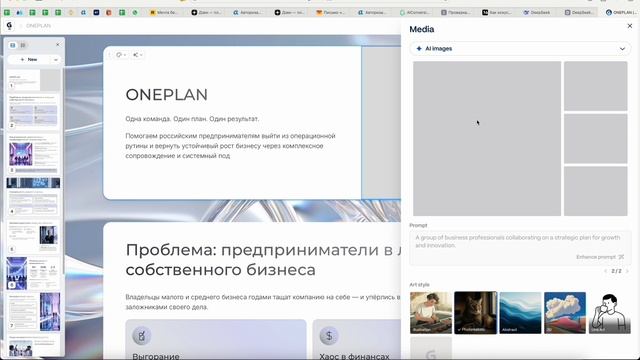Switch to the 'Письмо' browser tab
The image size is (640, 360).
coord(331,13)
